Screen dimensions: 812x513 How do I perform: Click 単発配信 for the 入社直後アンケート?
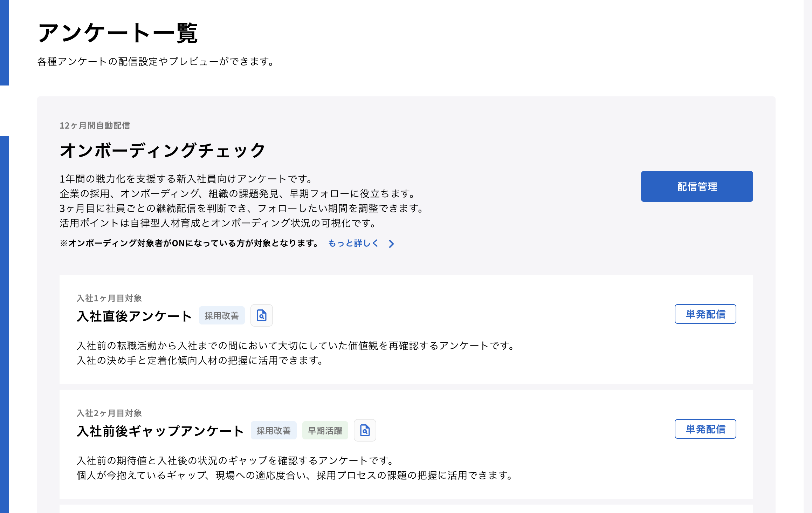tap(705, 314)
